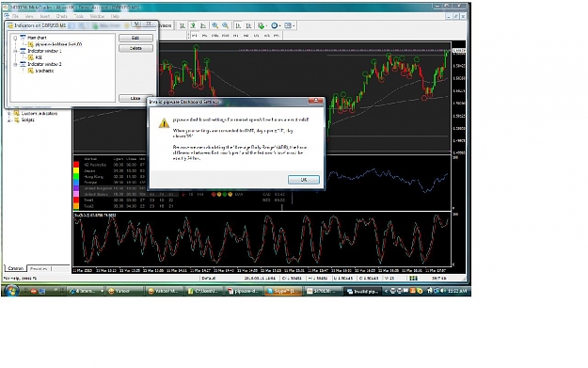The image size is (588, 368).
Task: Open the Charts menu
Action: pyautogui.click(x=61, y=16)
